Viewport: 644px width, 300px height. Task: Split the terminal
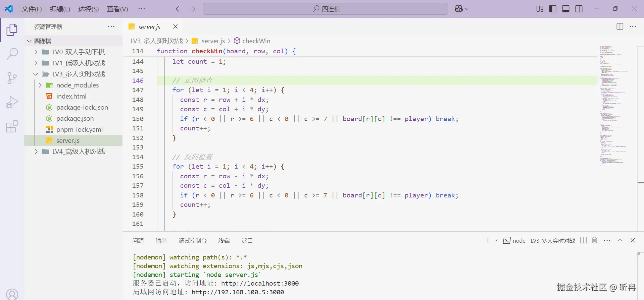(583, 240)
